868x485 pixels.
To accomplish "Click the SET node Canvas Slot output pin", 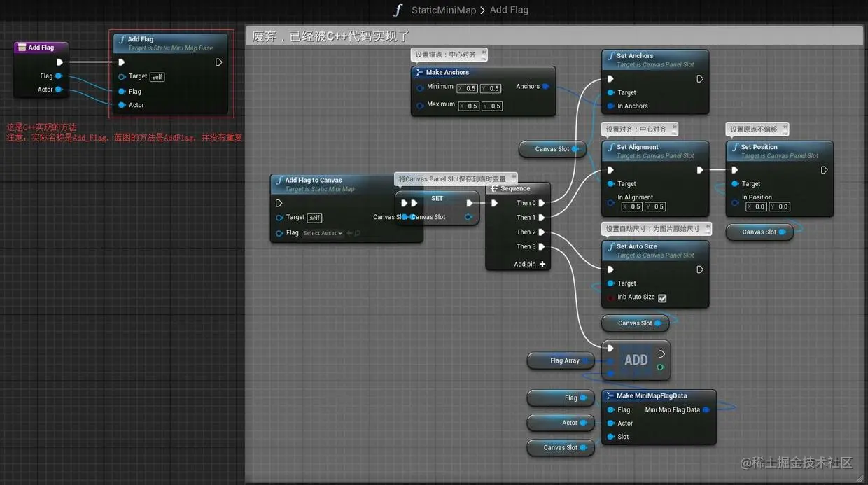I will [x=468, y=217].
